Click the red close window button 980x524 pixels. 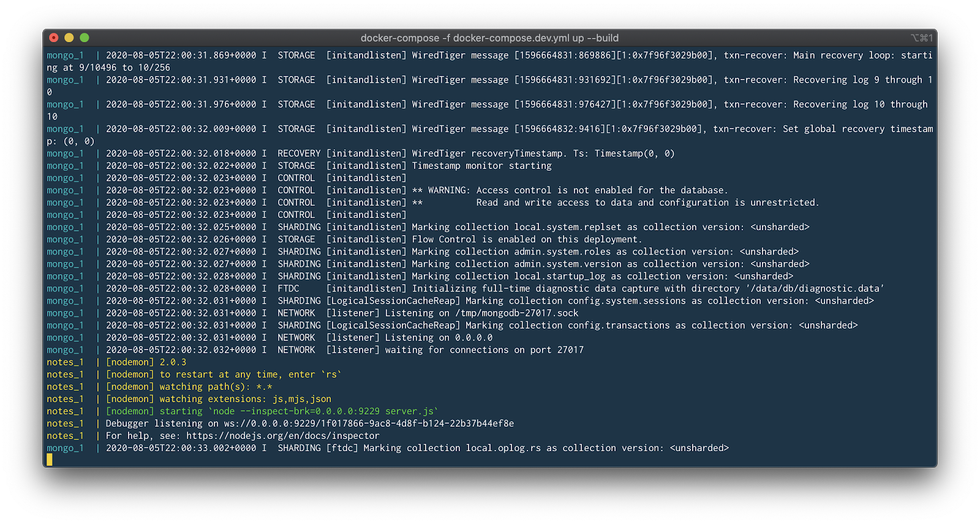coord(54,38)
